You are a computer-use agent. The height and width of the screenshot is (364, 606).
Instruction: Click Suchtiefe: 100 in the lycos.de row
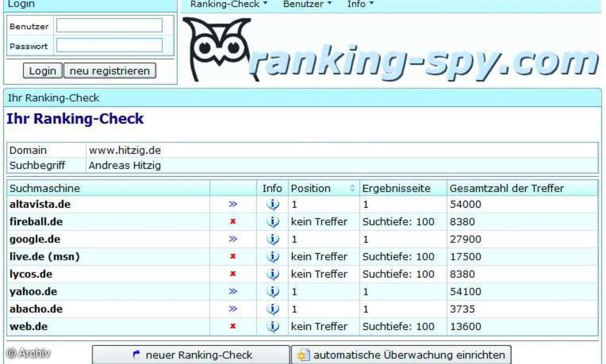(398, 274)
